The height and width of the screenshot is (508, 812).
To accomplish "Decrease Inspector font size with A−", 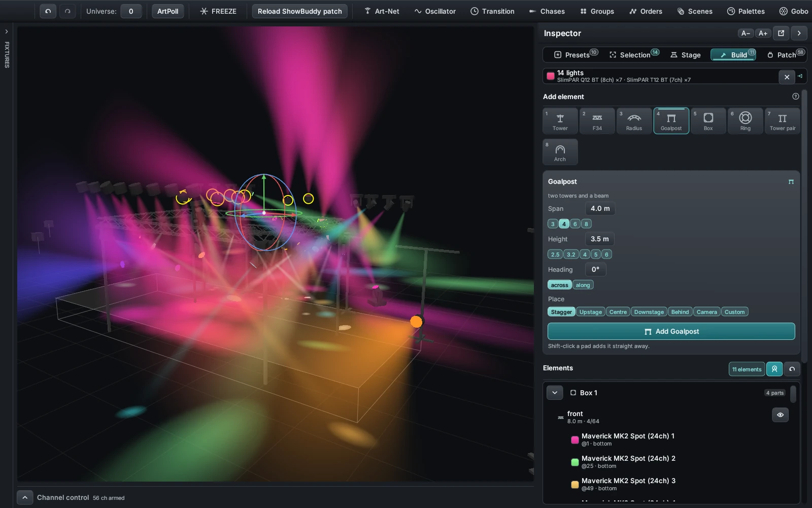I will (746, 33).
